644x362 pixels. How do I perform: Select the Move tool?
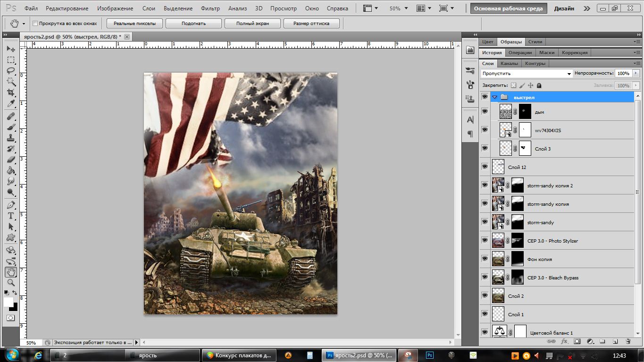point(11,49)
